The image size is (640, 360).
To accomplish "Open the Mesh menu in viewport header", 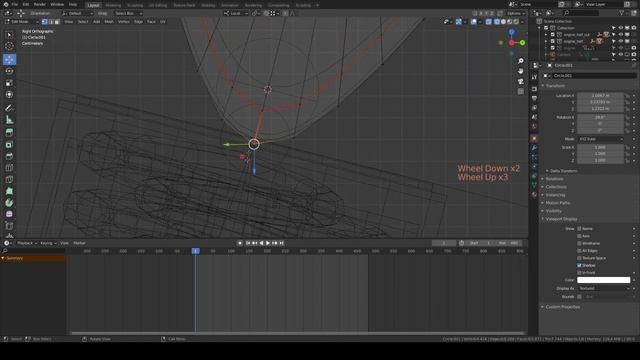I will point(109,22).
